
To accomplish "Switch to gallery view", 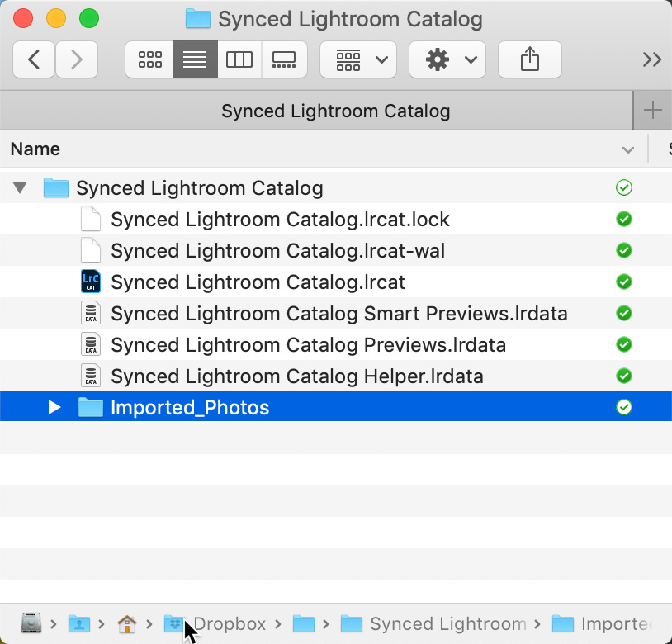I will tap(284, 59).
